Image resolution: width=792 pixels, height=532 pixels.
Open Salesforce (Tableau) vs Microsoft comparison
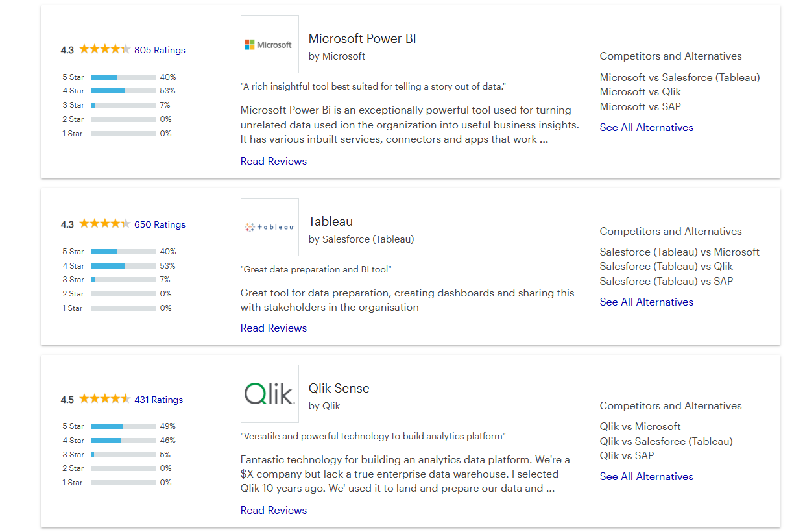pyautogui.click(x=680, y=252)
